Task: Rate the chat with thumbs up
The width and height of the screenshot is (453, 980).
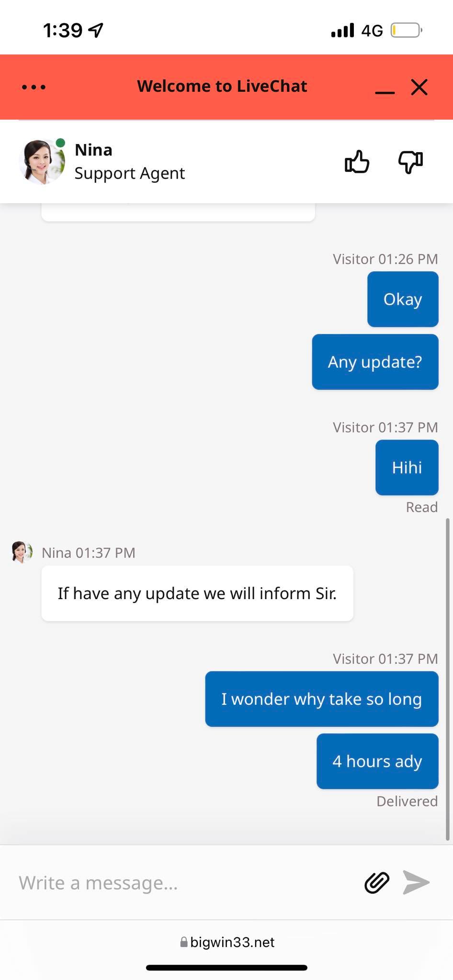Action: coord(357,162)
